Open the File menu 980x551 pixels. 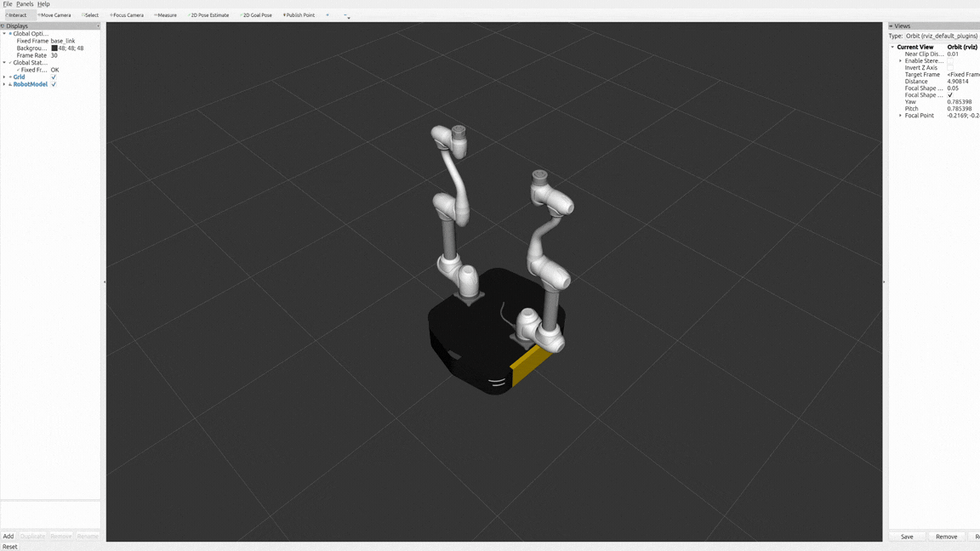(8, 4)
